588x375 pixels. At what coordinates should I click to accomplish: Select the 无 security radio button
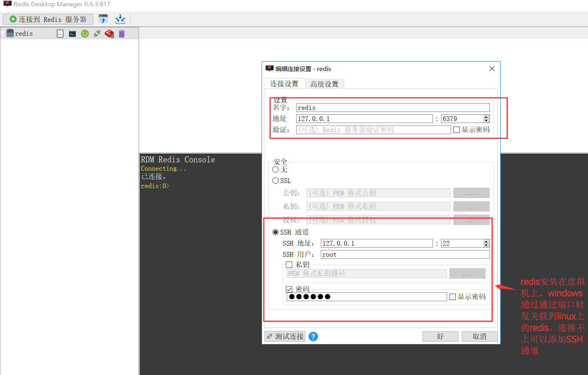(x=276, y=169)
